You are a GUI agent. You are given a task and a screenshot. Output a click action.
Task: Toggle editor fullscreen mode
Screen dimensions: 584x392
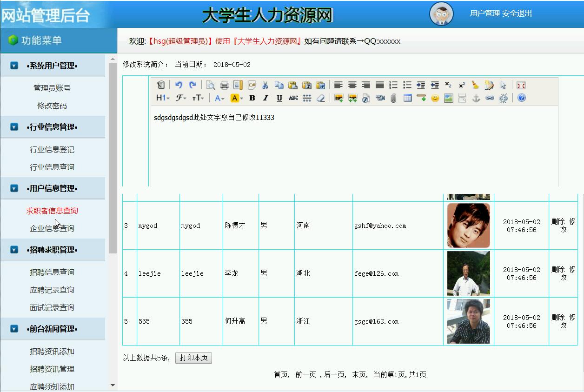521,85
